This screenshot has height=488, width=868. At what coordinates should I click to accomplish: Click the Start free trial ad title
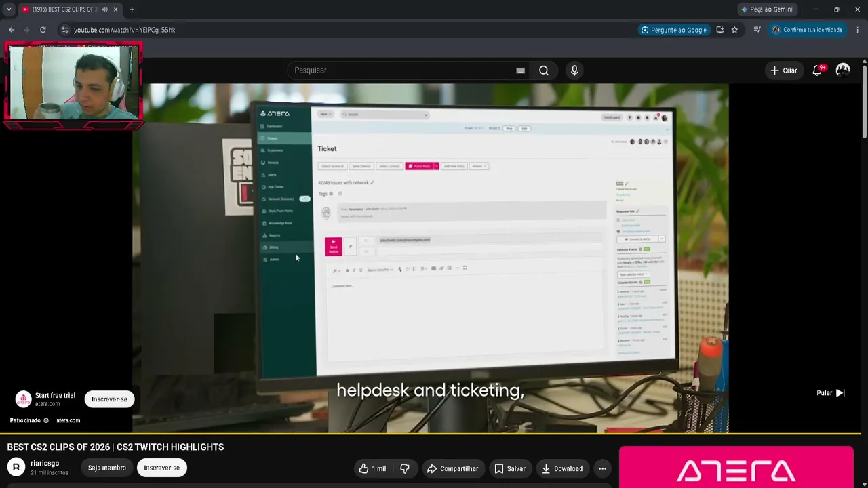click(x=55, y=395)
